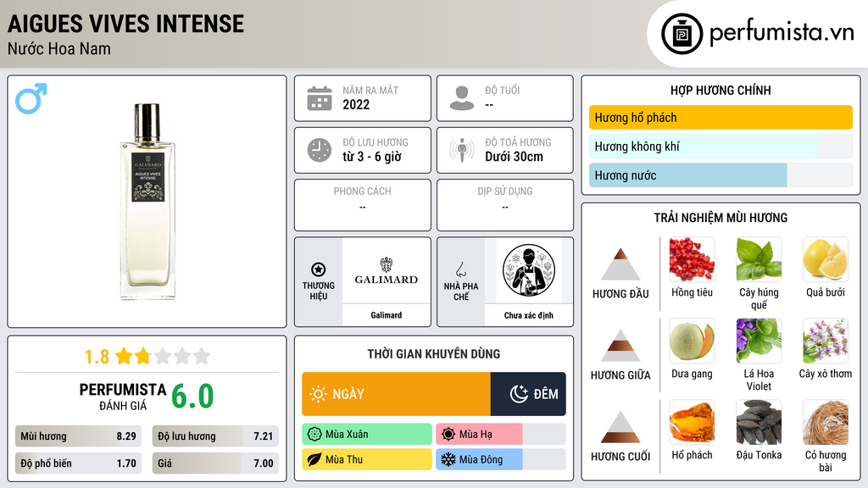Click the Độ phổ biến 1.70 rating bar
This screenshot has width=868, height=488.
[78, 463]
